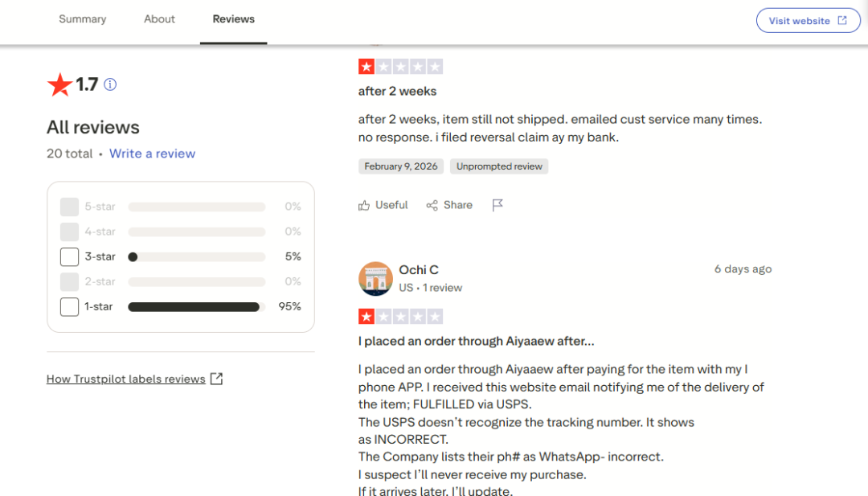Open How Trustpilot labels reviews link
Screen dimensions: 868x496
coord(125,379)
